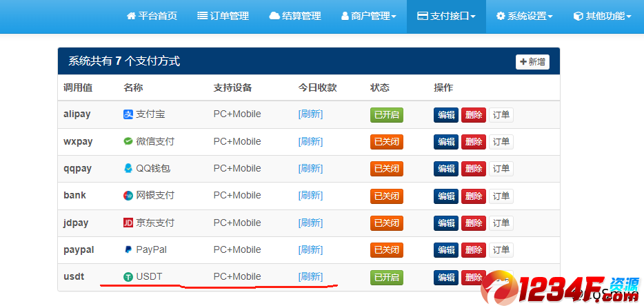644x308 pixels.
Task: Click the USDT coin icon
Action: click(128, 277)
